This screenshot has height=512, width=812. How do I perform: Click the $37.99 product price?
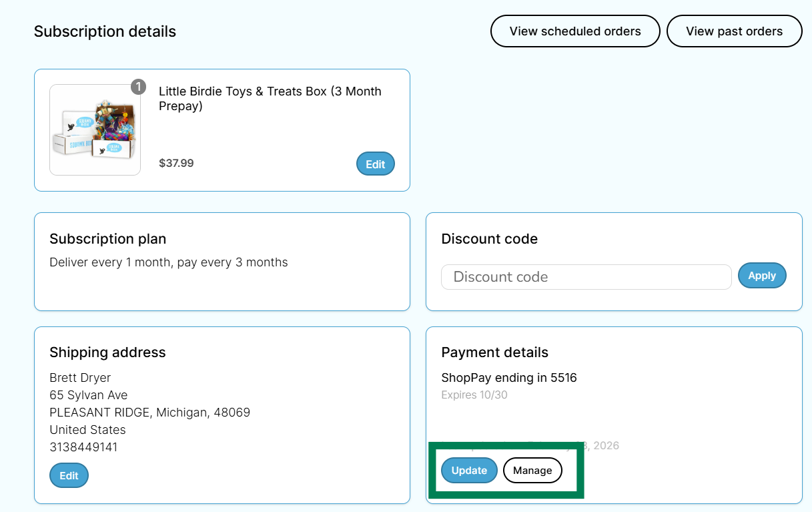tap(176, 163)
